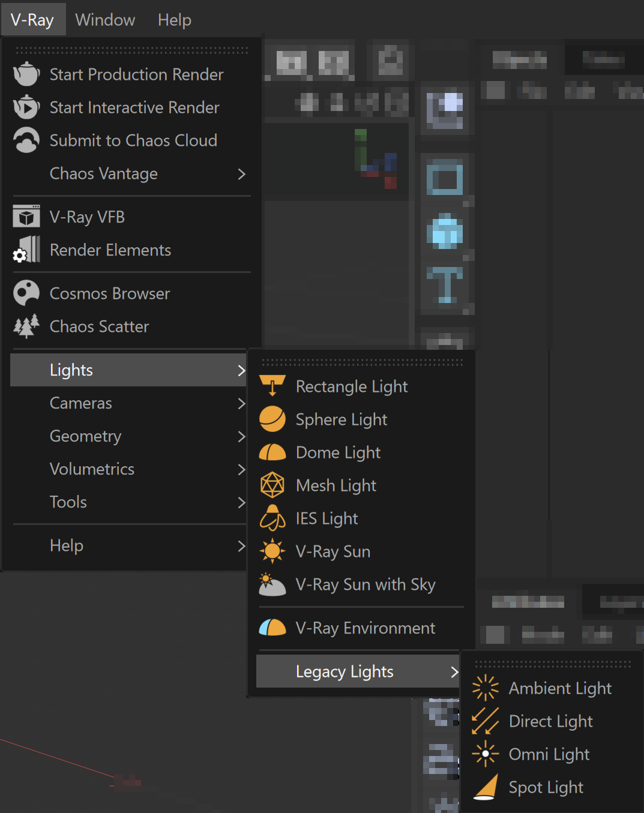
Task: Click the dotted tear-off handle atop the V-Ray menu
Action: pos(131,50)
